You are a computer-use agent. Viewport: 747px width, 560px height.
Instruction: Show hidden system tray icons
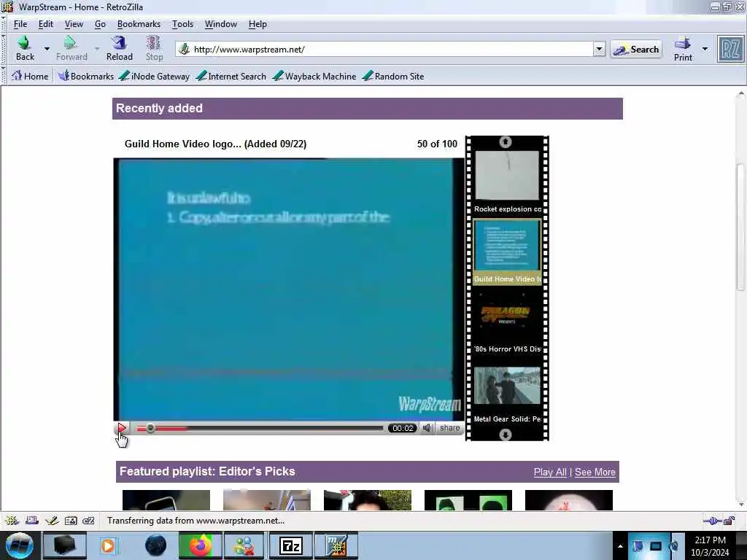pos(620,546)
